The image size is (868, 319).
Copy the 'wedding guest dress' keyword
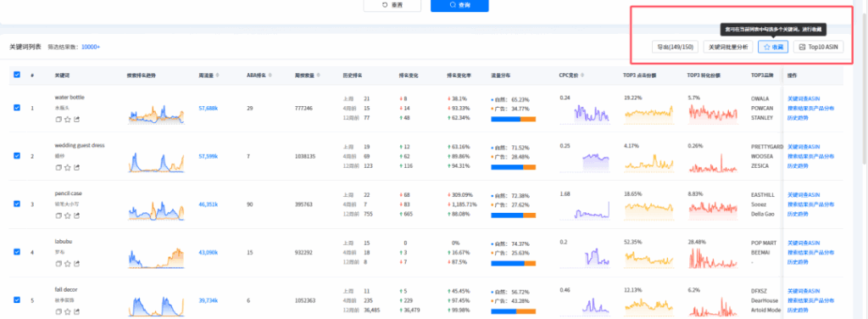58,167
